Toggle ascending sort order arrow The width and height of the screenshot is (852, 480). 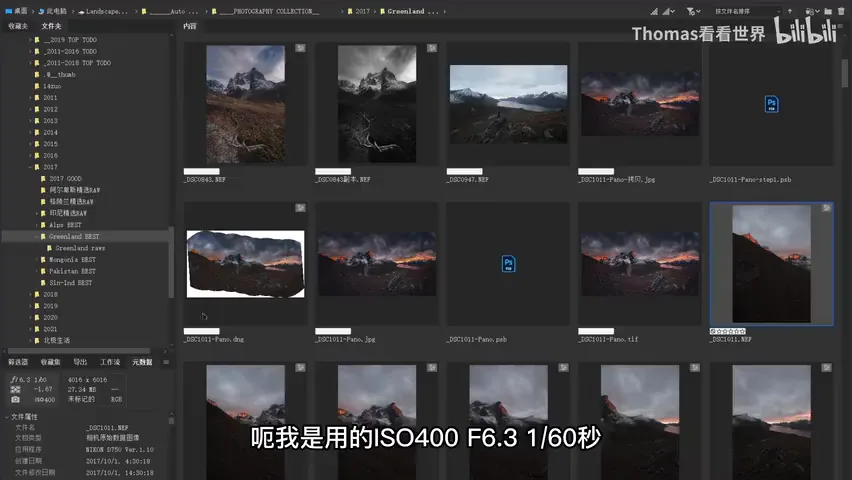[x=790, y=11]
